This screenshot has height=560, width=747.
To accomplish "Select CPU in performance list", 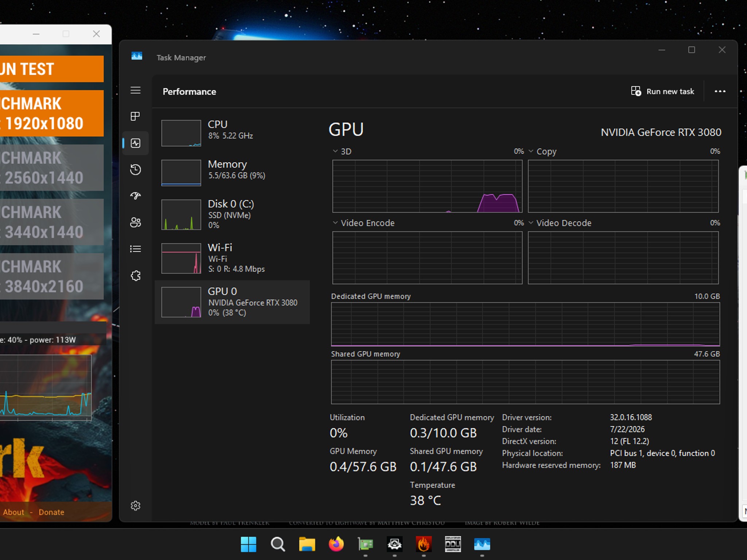I will coord(232,133).
